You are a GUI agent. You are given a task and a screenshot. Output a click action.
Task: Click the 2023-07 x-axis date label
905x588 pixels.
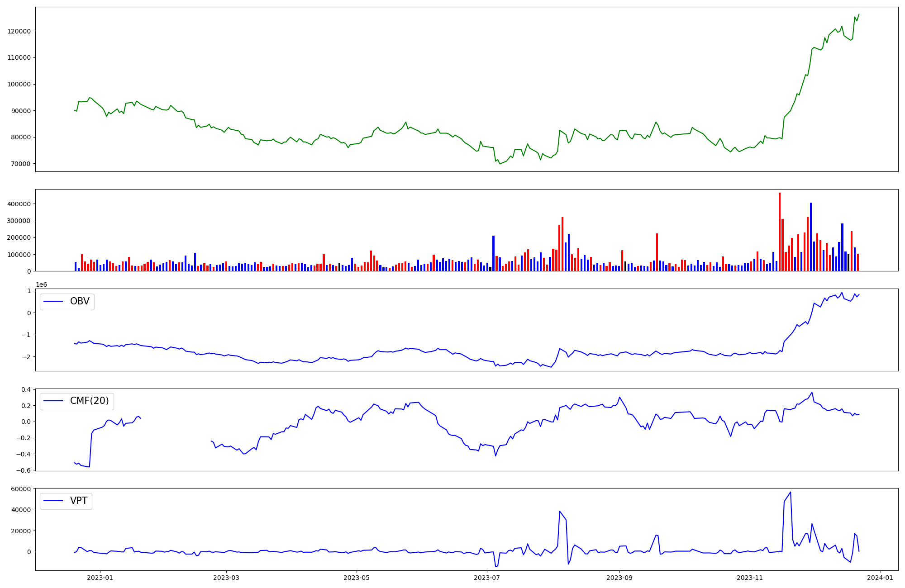487,578
